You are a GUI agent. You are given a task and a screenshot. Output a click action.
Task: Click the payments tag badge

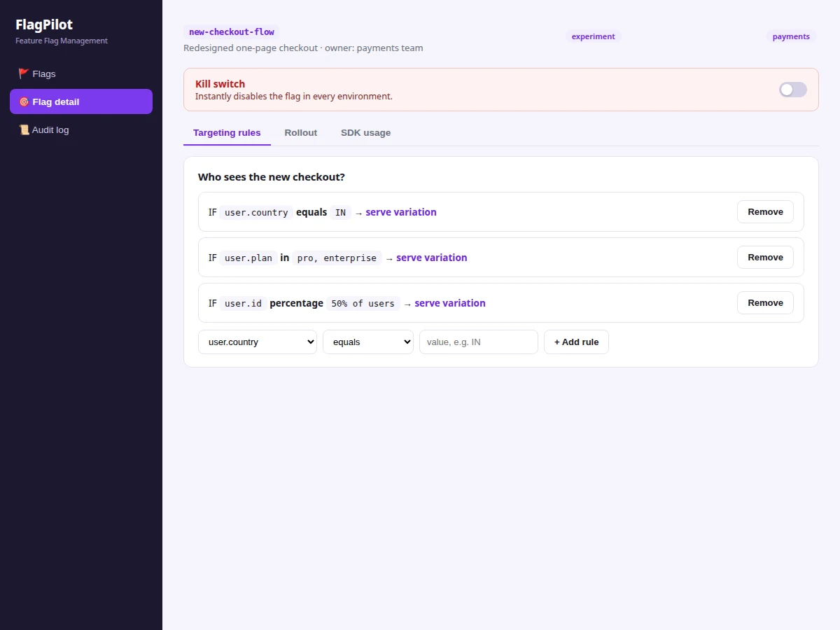(791, 36)
